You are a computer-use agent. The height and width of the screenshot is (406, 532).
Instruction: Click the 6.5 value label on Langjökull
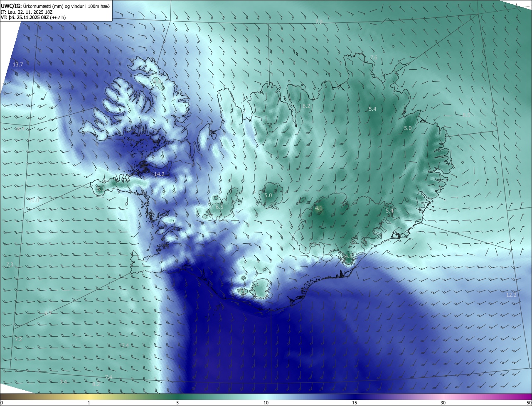(x=219, y=207)
